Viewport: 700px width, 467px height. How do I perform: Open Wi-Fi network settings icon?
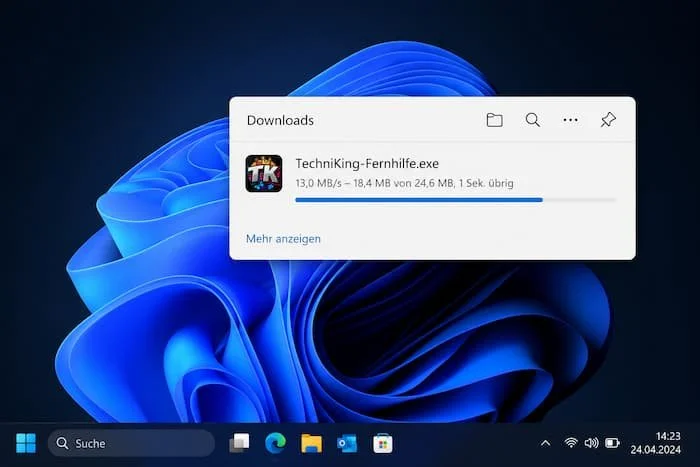[571, 442]
